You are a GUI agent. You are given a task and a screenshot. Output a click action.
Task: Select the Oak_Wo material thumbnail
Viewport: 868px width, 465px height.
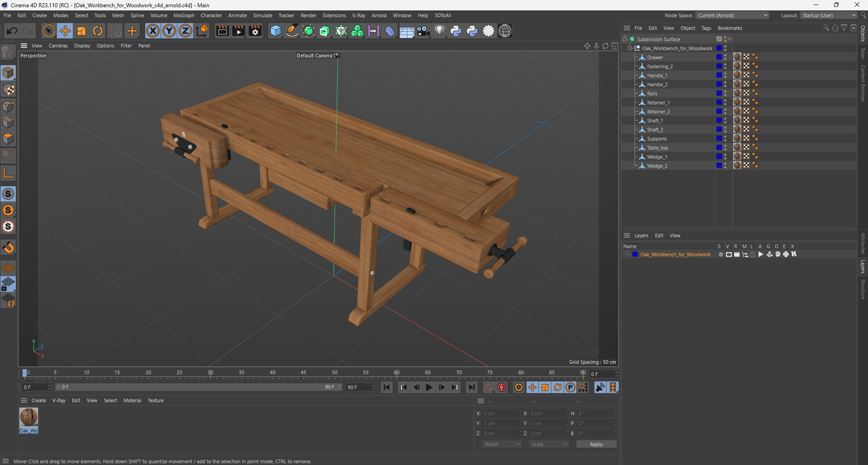(x=28, y=418)
